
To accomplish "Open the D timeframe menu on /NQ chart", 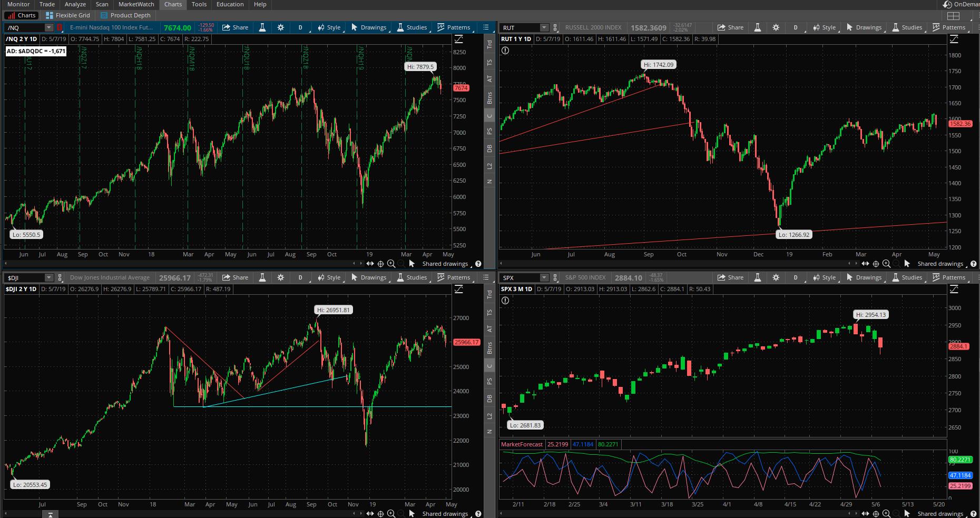I will pyautogui.click(x=300, y=27).
